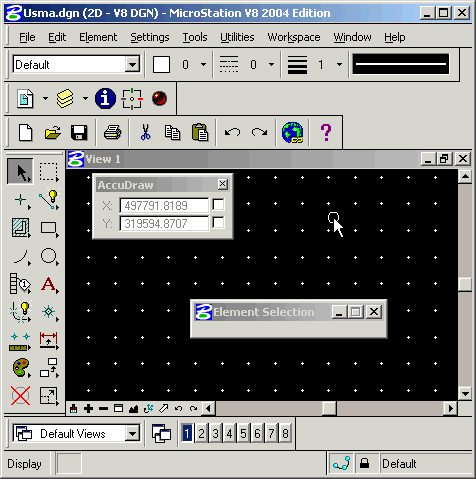Open the Level Manager stacked layers icon
This screenshot has width=476, height=479.
pos(65,98)
